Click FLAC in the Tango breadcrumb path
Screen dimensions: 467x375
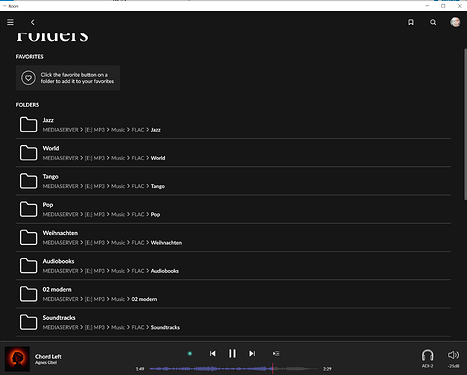pyautogui.click(x=138, y=186)
